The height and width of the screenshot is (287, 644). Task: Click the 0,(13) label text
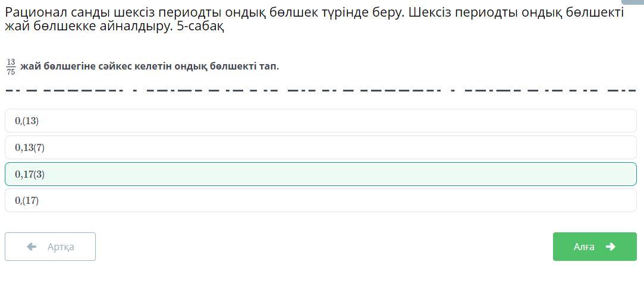point(27,121)
